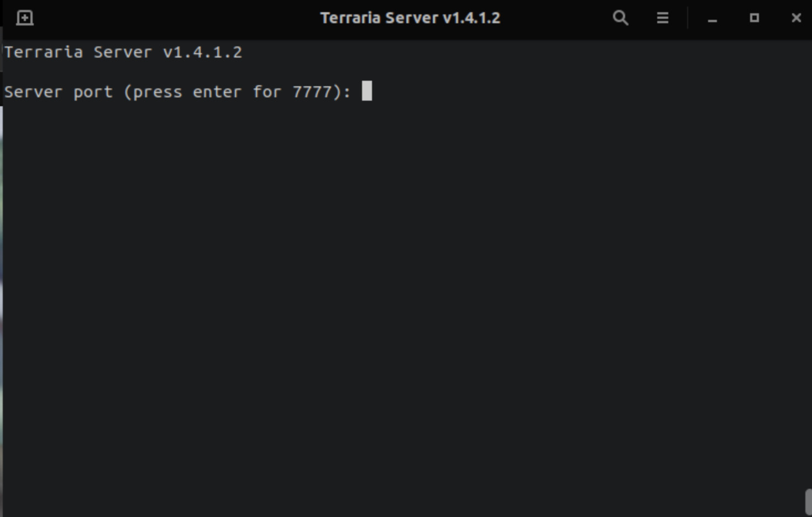Close the Terraria Server terminal
The width and height of the screenshot is (812, 517).
tap(796, 18)
